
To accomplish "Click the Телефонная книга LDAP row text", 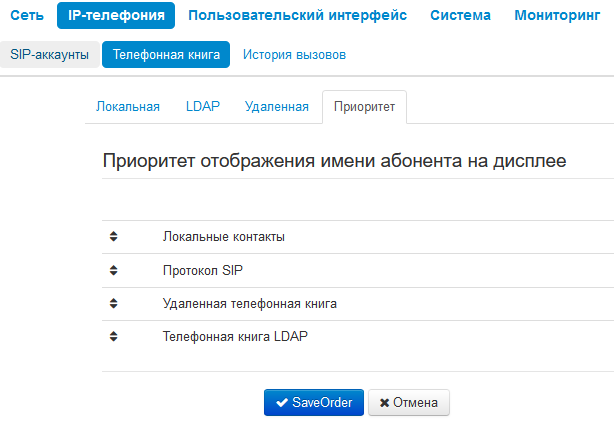I will pyautogui.click(x=235, y=337).
